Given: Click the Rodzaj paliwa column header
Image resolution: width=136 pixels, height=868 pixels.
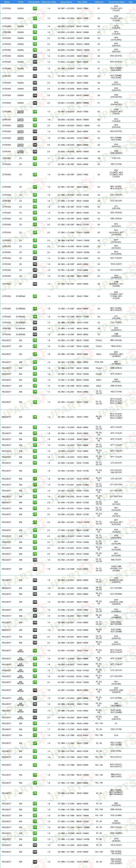Looking at the screenshot, I should tap(34, 2).
